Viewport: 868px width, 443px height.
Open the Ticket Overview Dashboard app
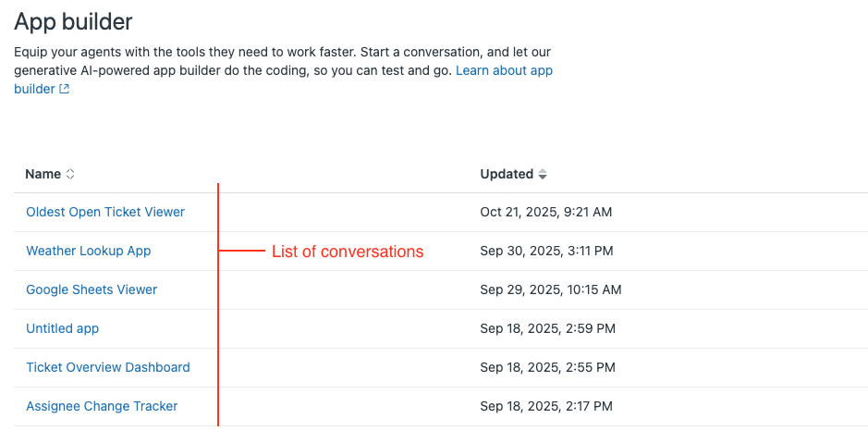pos(108,367)
